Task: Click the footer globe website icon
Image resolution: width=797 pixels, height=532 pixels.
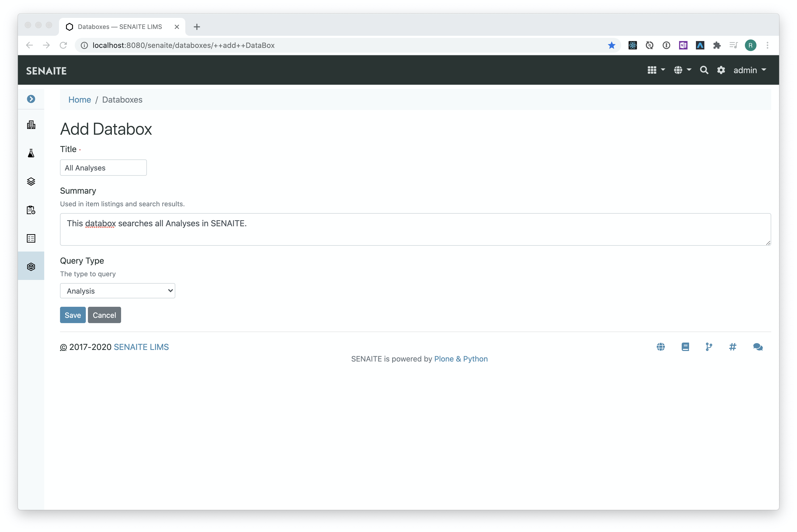Action: click(x=660, y=347)
